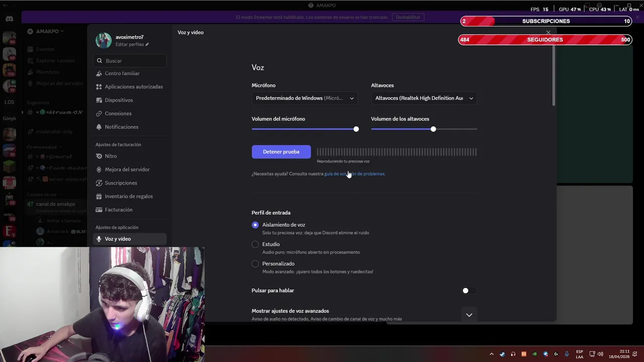Click the settings panel vertical scrollbar
The image size is (644, 362).
click(x=553, y=75)
